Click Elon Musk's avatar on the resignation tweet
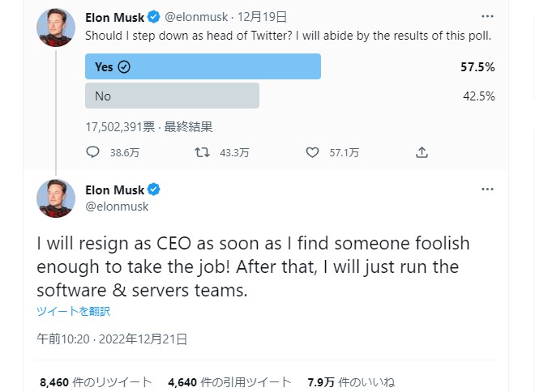535x392 pixels. pos(56,199)
